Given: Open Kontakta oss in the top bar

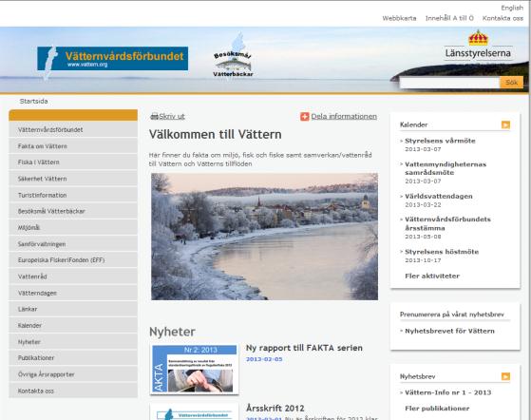Looking at the screenshot, I should [x=503, y=18].
